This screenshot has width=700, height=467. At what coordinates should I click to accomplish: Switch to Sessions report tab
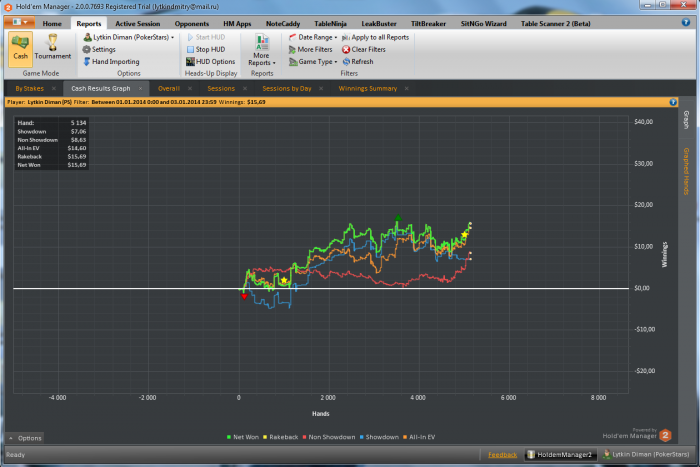tap(221, 88)
